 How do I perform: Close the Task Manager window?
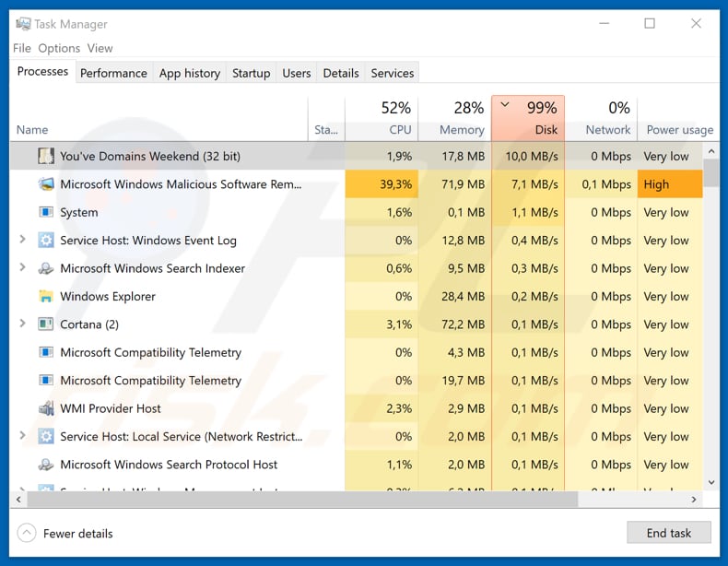[x=696, y=23]
